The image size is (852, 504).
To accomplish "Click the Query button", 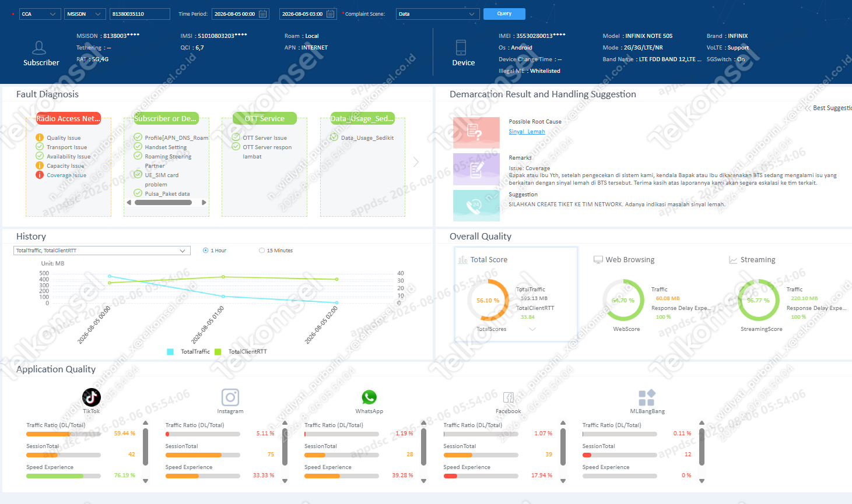I will pos(504,13).
